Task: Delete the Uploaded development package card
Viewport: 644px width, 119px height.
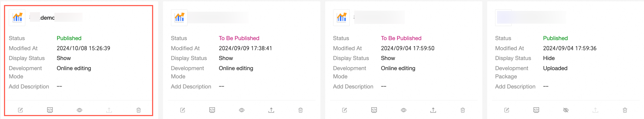Action: click(x=625, y=110)
